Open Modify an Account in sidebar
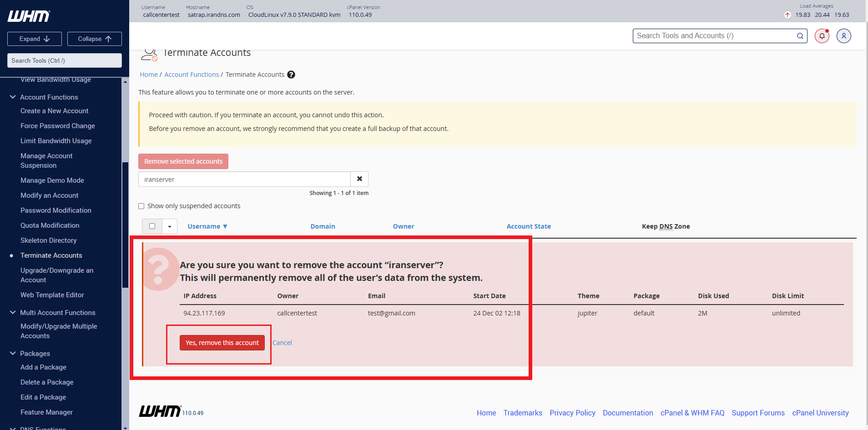The width and height of the screenshot is (868, 430). pos(50,195)
